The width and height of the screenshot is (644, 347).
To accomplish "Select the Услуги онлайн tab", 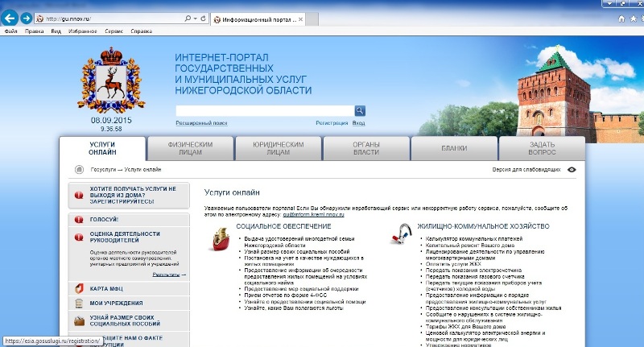I will coord(102,148).
